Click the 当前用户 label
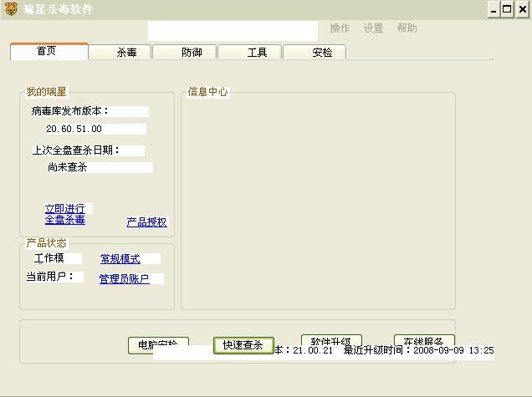The width and height of the screenshot is (532, 397). click(50, 277)
